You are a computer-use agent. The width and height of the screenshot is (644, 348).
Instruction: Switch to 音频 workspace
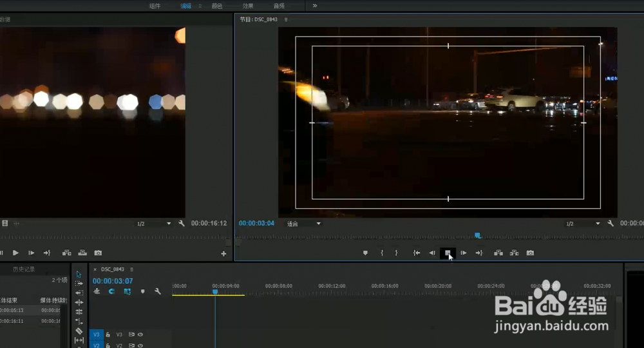point(279,6)
